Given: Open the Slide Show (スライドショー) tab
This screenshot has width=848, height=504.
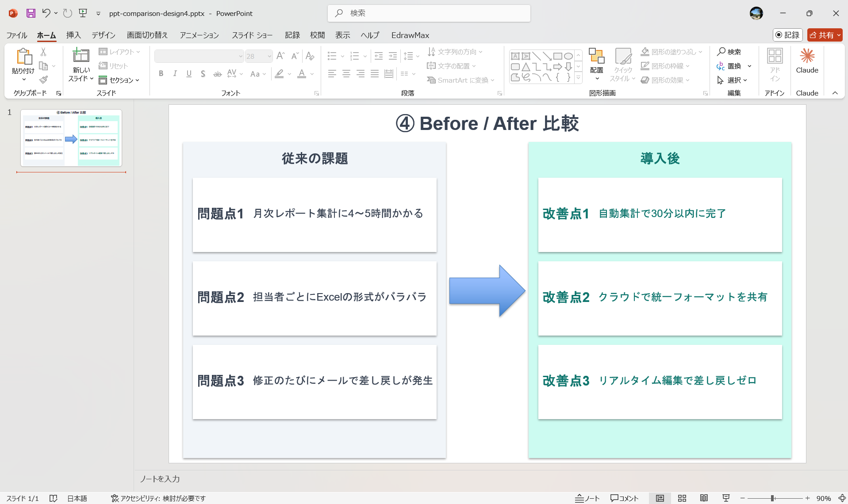Looking at the screenshot, I should pos(252,35).
